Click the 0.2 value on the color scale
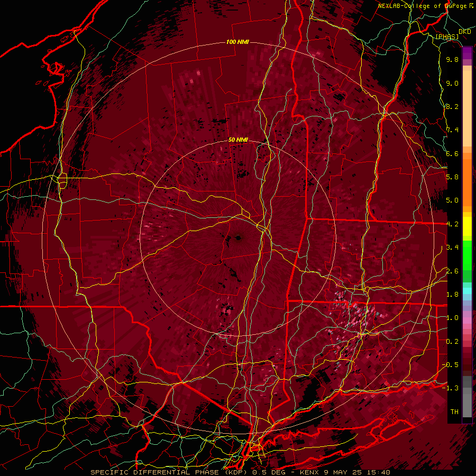The width and height of the screenshot is (476, 476). pyautogui.click(x=452, y=342)
